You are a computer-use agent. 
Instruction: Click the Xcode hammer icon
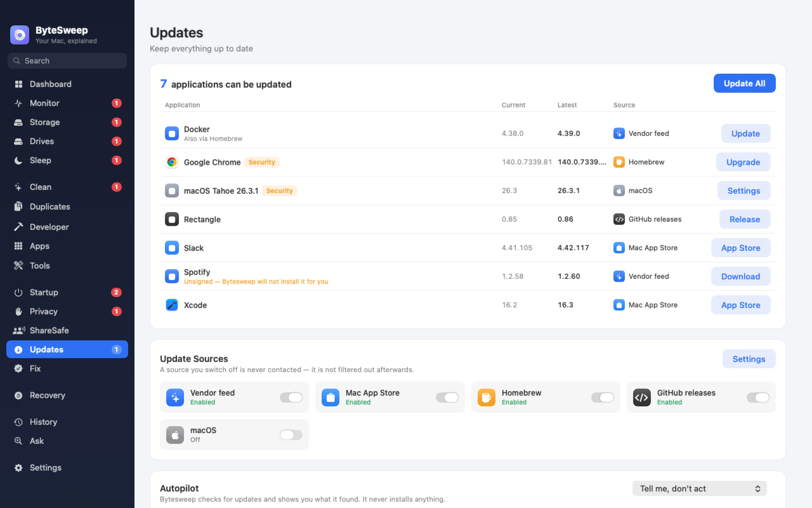point(172,305)
